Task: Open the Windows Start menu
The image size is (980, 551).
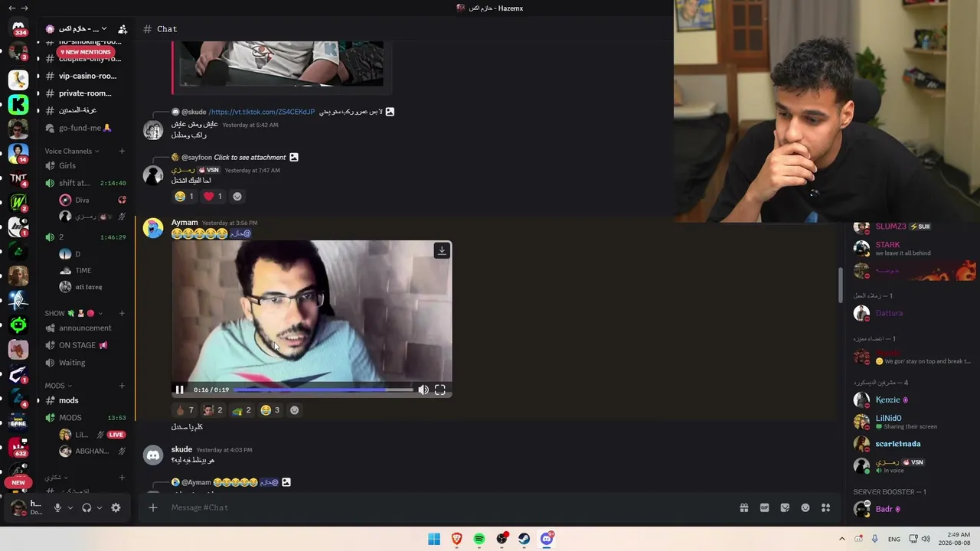Action: (434, 539)
